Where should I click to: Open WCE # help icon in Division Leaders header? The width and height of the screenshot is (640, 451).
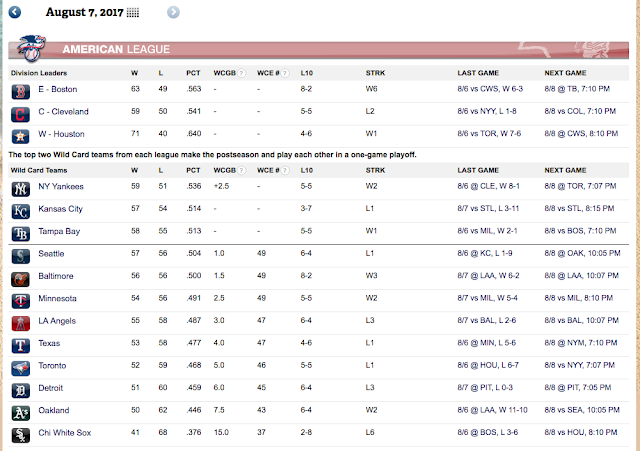click(285, 73)
